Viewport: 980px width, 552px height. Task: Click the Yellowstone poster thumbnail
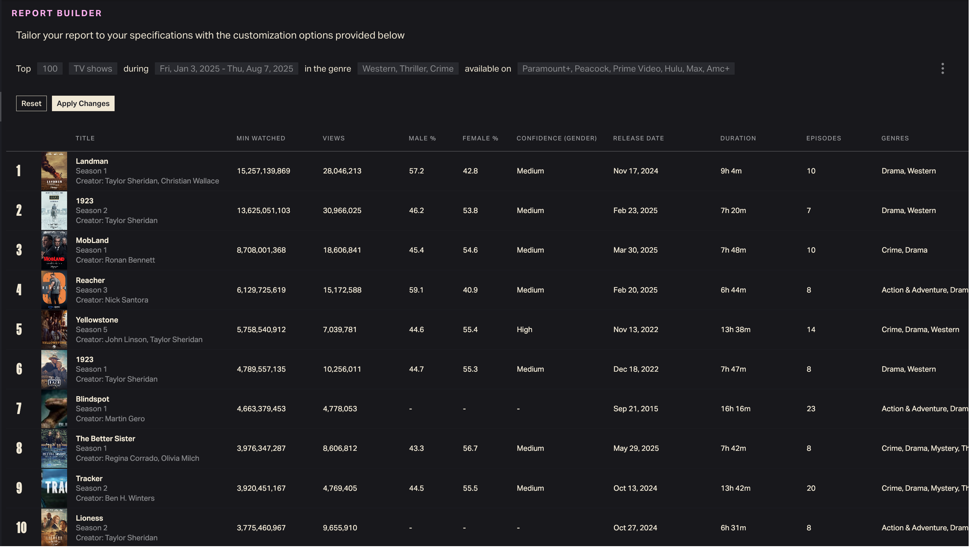click(54, 329)
